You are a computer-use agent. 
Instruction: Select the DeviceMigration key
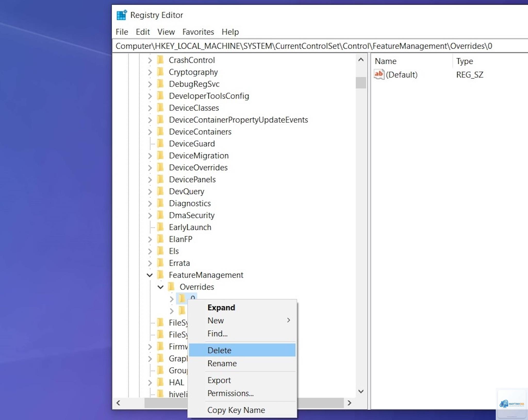199,156
